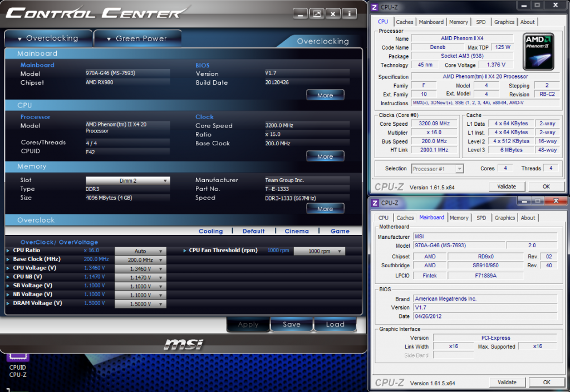Click the More button in Memory section
Screen dimensions: 570x392
(325, 209)
